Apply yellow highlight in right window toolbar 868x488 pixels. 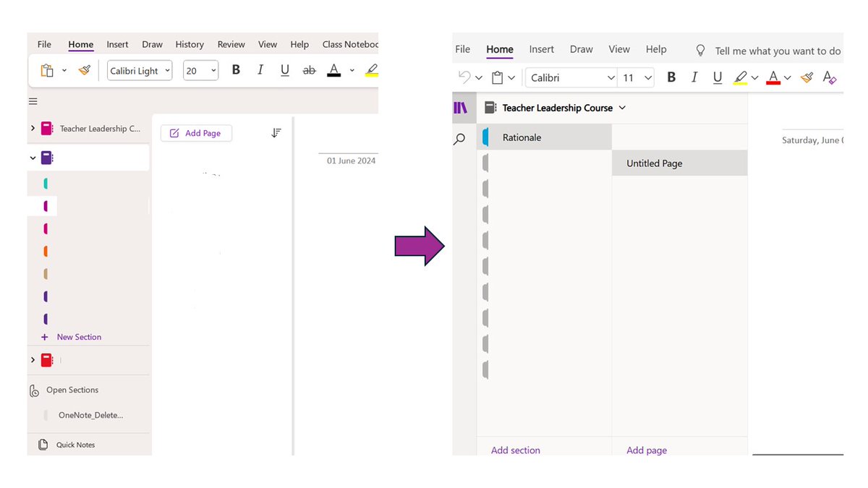pos(740,77)
